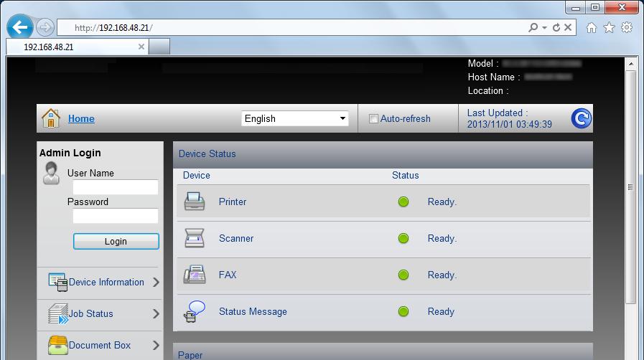644x360 pixels.
Task: Click the FAX label text
Action: 228,275
